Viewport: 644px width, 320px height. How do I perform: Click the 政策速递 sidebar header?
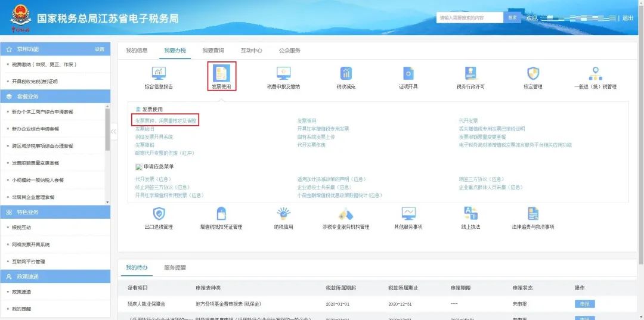[55, 276]
